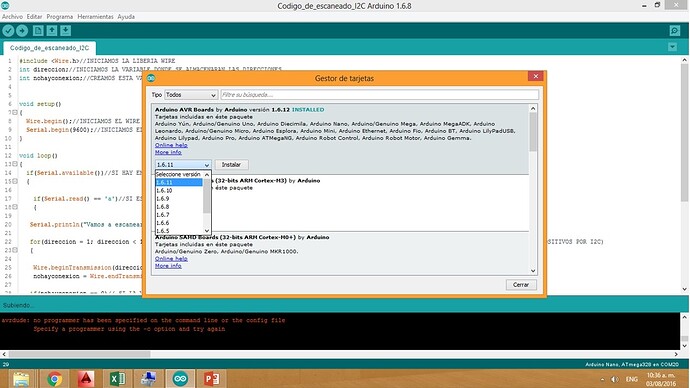Open Online help link for SAMD Boards
Image resolution: width=690 pixels, height=388 pixels.
(x=171, y=259)
